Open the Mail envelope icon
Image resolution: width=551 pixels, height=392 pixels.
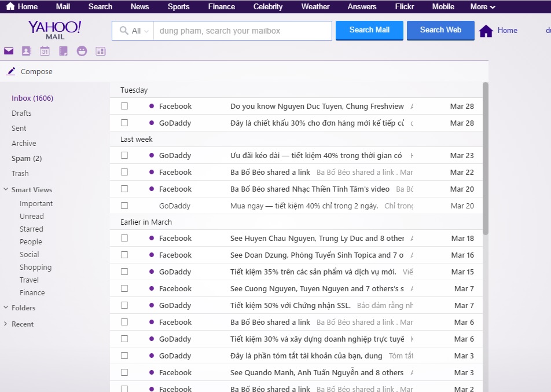tap(9, 52)
